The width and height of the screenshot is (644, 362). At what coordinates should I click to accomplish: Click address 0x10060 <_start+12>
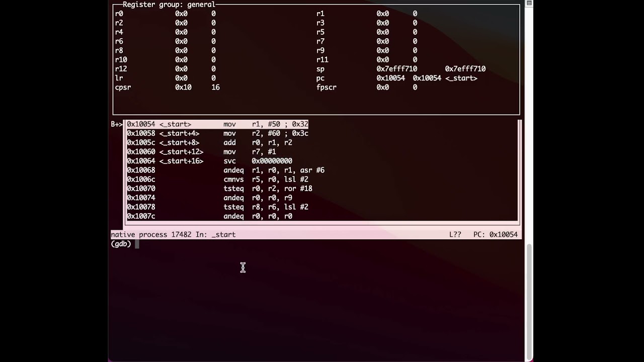(x=165, y=152)
